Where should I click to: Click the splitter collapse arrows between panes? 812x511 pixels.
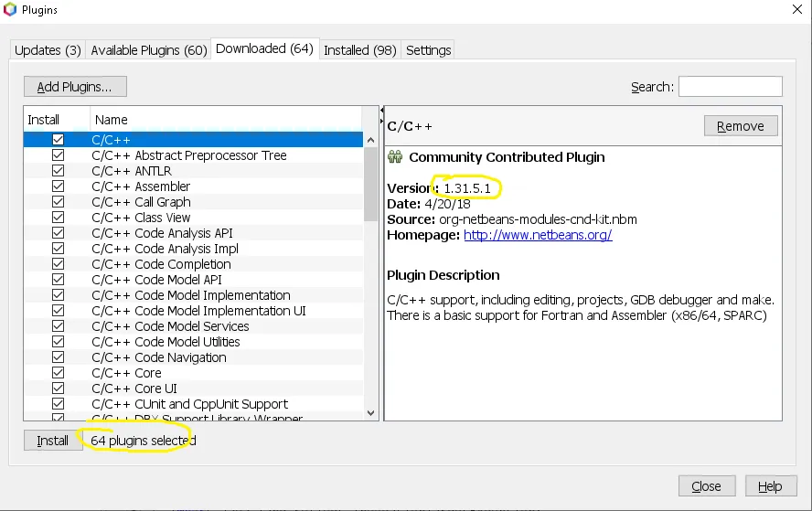(x=381, y=115)
